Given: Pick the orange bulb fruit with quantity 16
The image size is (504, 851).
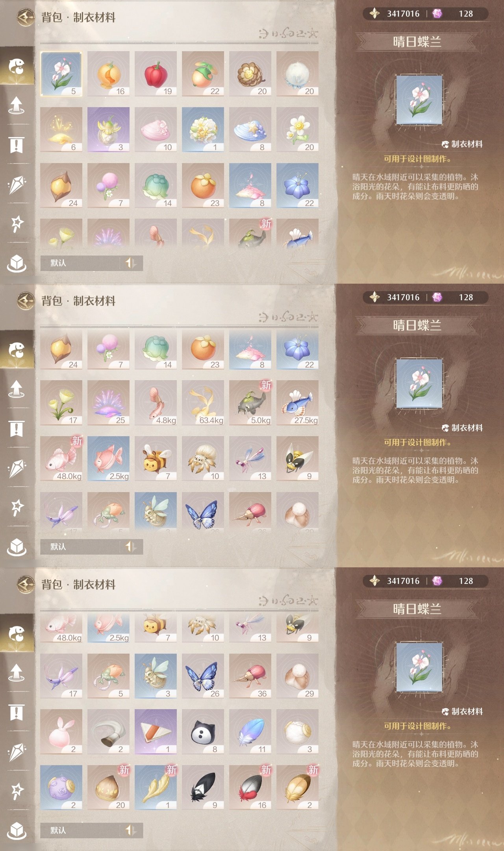Looking at the screenshot, I should 108,74.
